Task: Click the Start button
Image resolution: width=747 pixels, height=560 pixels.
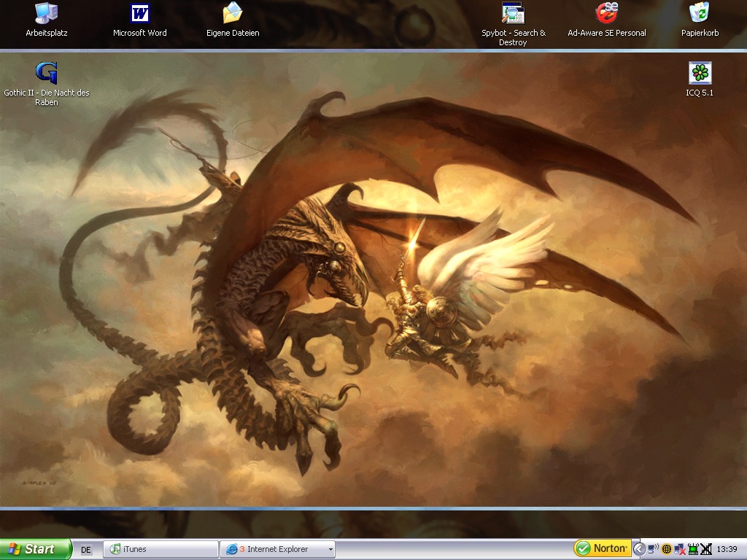Action: click(35, 549)
